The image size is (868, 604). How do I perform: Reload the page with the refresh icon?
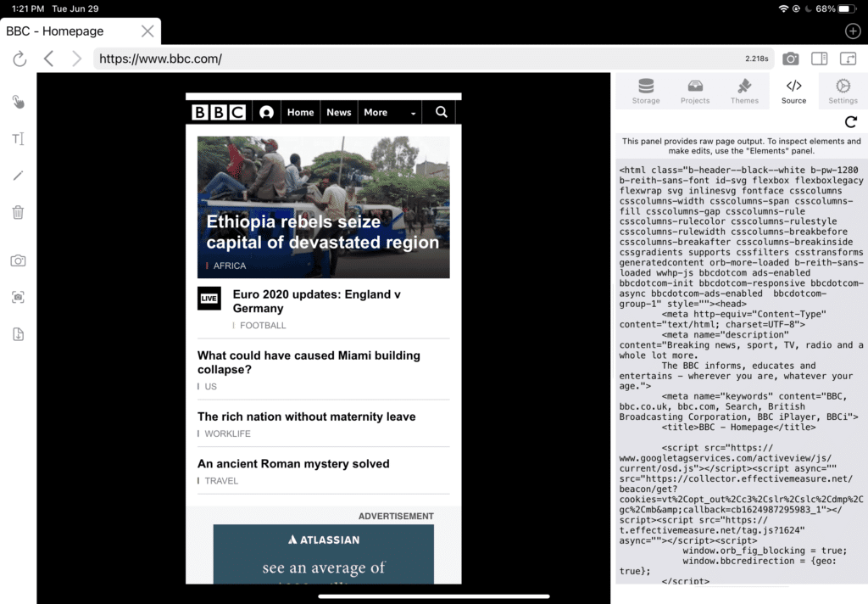pos(19,59)
